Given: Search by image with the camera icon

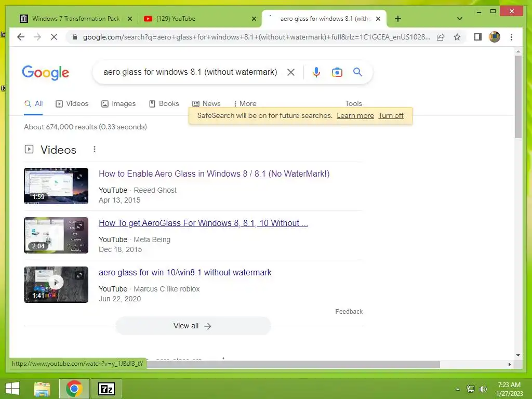Looking at the screenshot, I should [337, 72].
